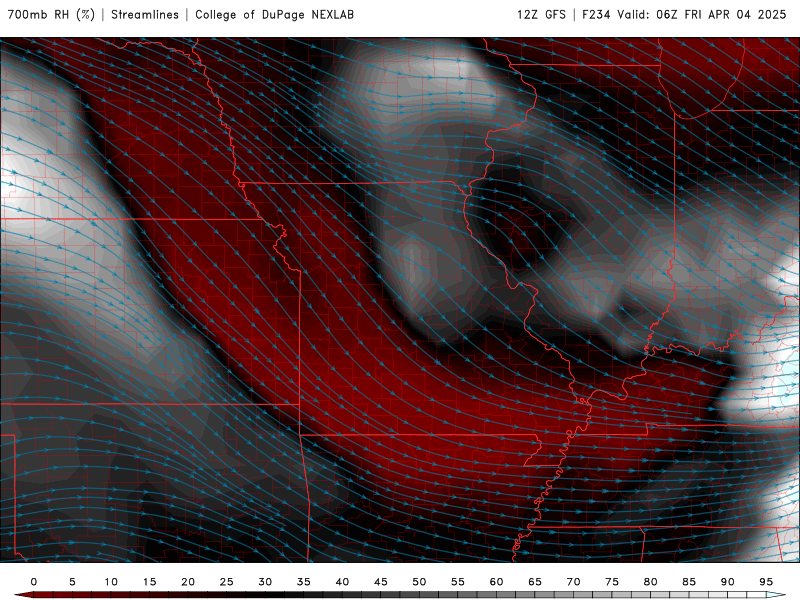800x600 pixels.
Task: Select the "95" color scale label
Action: pyautogui.click(x=766, y=582)
